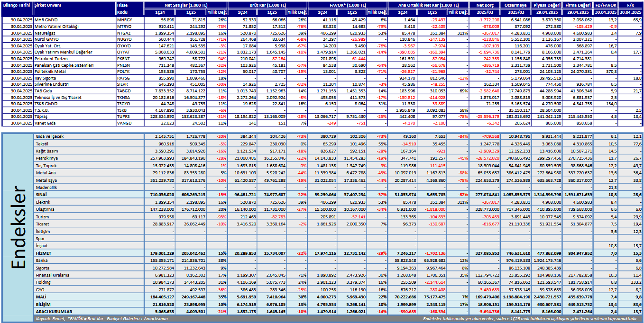
Task: Select the "MHR GMYO" company name cell
Action: [46, 20]
